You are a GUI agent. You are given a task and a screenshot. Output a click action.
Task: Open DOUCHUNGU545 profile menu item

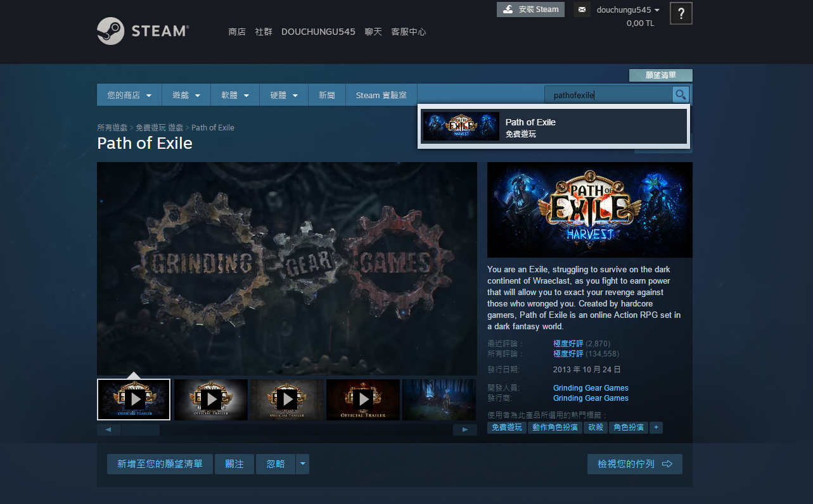click(318, 32)
